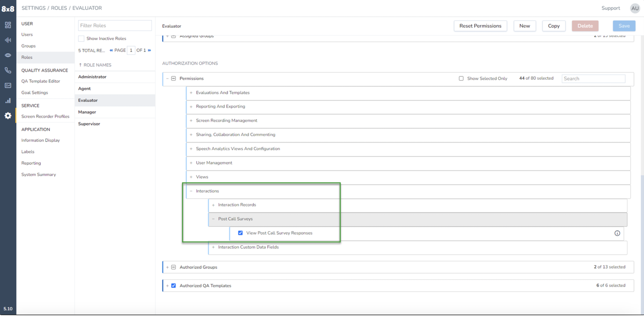Image resolution: width=644 pixels, height=316 pixels.
Task: Expand Evaluations And Templates
Action: pyautogui.click(x=191, y=93)
